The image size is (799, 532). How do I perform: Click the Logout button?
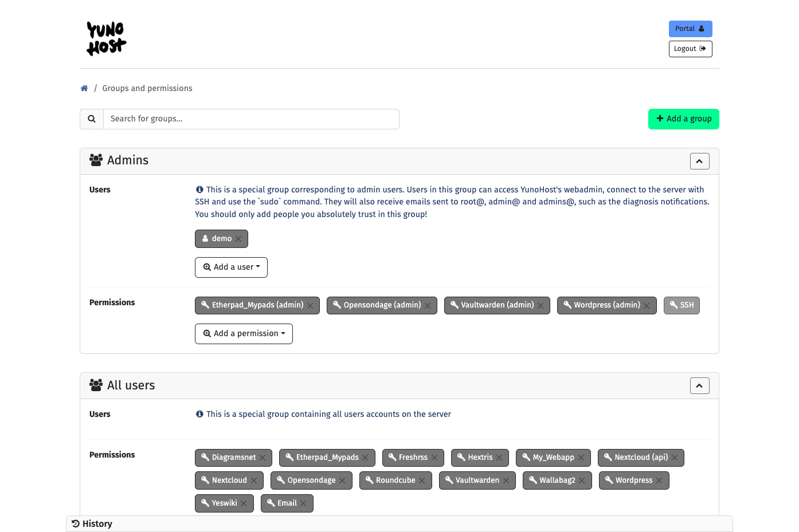pos(690,49)
